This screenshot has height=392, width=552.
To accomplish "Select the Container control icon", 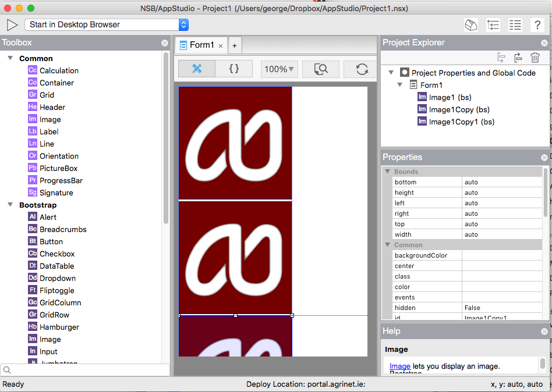I will click(x=33, y=83).
